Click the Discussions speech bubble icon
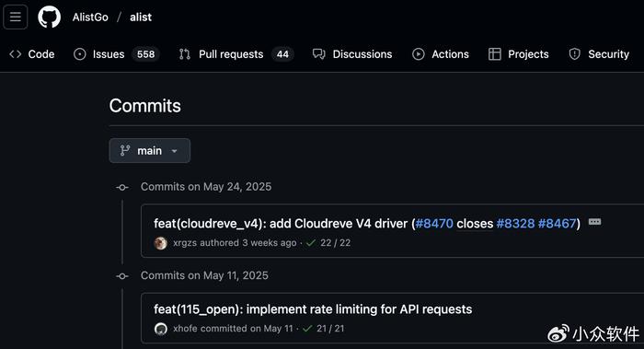Image resolution: width=644 pixels, height=349 pixels. pos(318,54)
